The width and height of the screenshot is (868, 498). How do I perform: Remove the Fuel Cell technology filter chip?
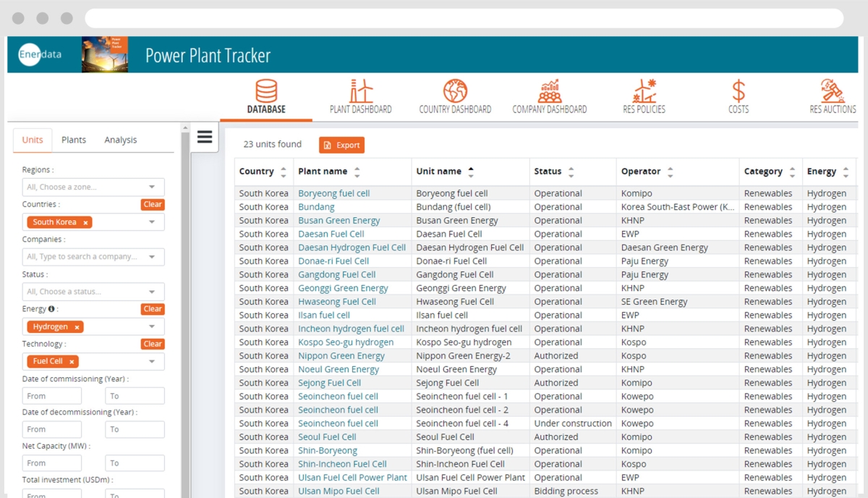coord(70,361)
